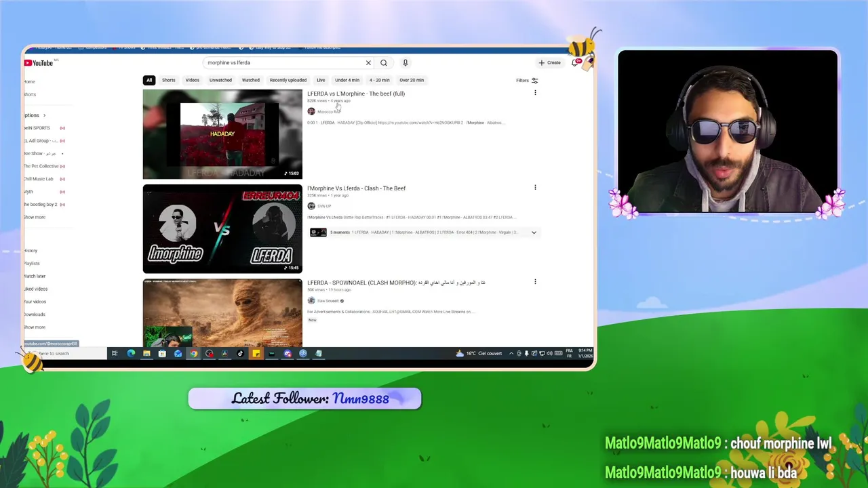Viewport: 868px width, 488px height.
Task: Clear the search box with the X icon
Action: pos(368,63)
